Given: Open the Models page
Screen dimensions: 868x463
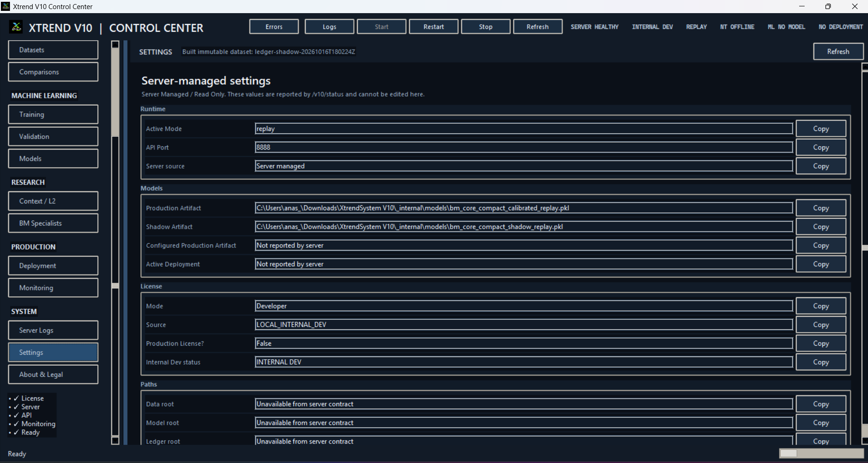Looking at the screenshot, I should [x=53, y=159].
